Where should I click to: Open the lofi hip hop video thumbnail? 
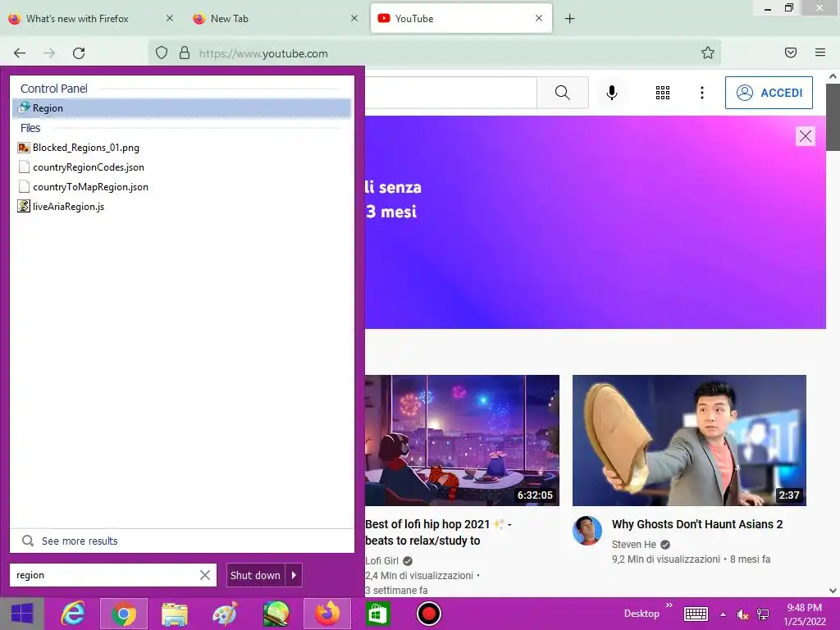pyautogui.click(x=463, y=441)
